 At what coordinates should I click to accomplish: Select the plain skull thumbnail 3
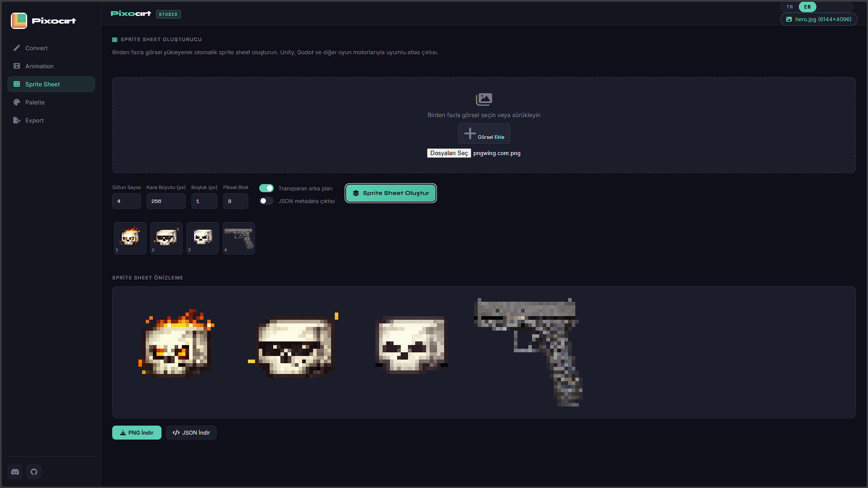pos(203,238)
